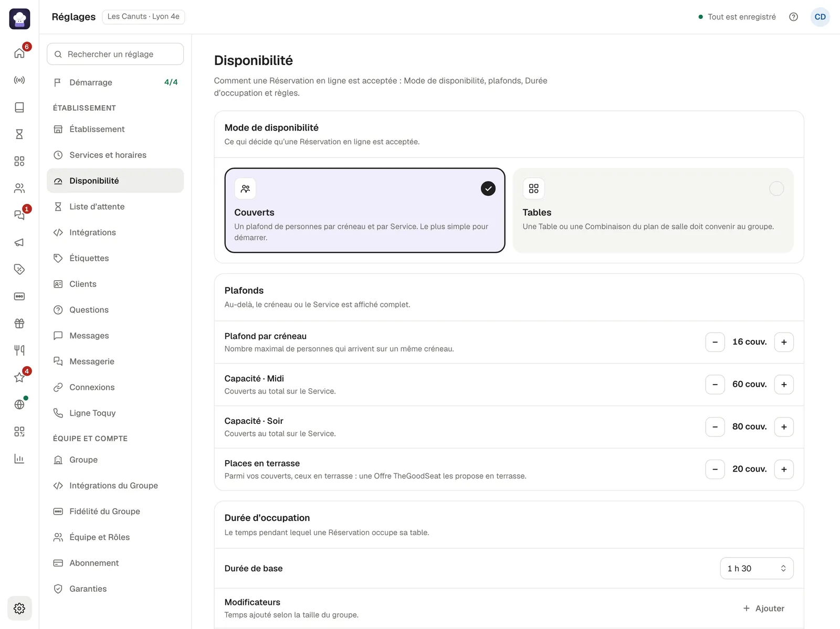Open the star reviews icon
This screenshot has width=840, height=629.
click(19, 377)
